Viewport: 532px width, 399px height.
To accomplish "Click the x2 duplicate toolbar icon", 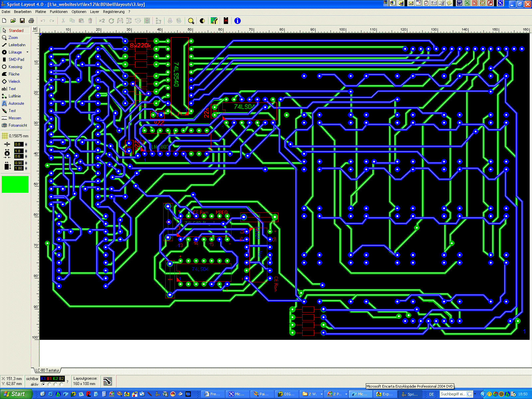I will [102, 21].
